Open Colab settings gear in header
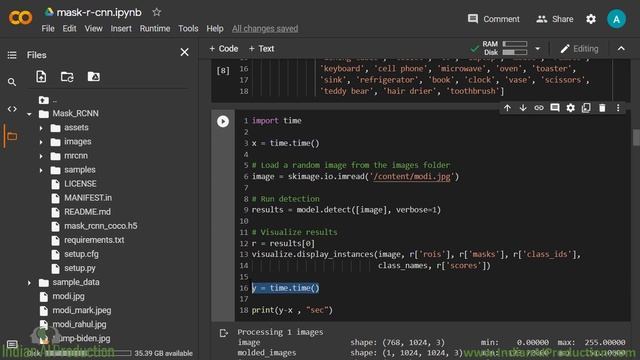This screenshot has width=640, height=360. pos(591,19)
